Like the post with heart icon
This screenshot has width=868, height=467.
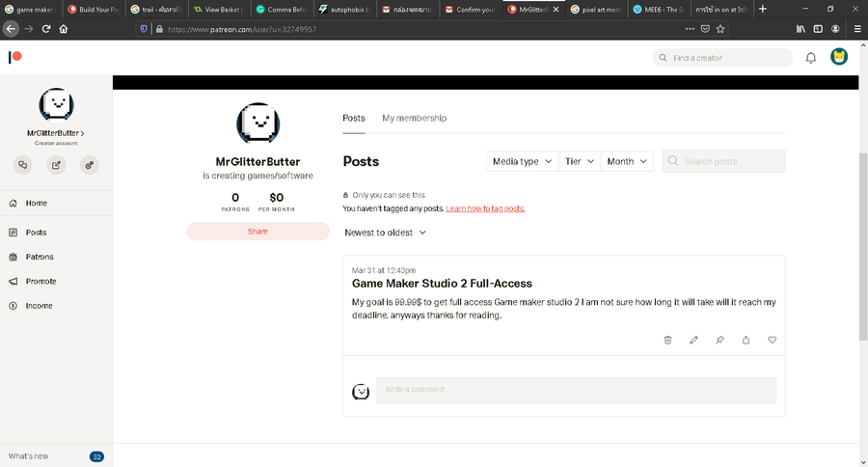772,340
